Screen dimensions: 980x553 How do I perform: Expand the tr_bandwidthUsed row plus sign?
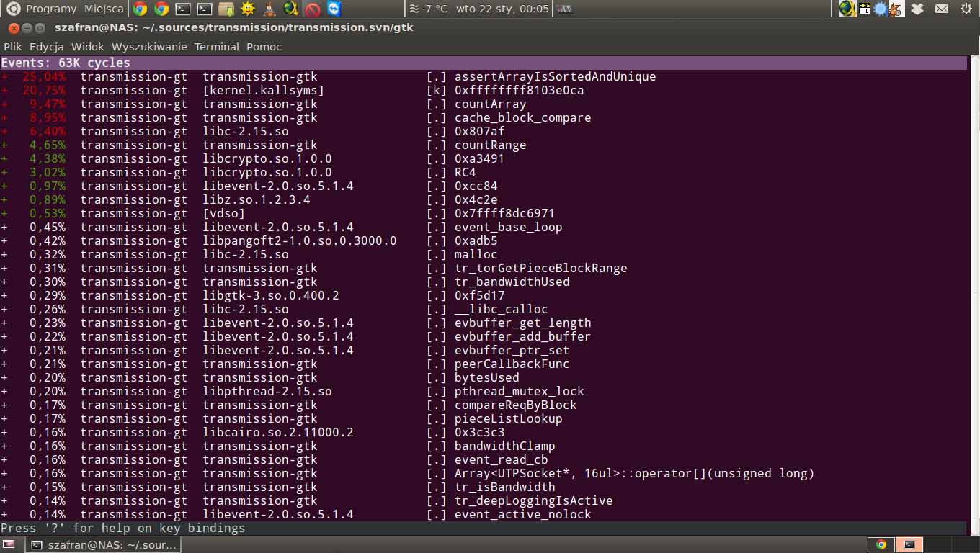[4, 282]
